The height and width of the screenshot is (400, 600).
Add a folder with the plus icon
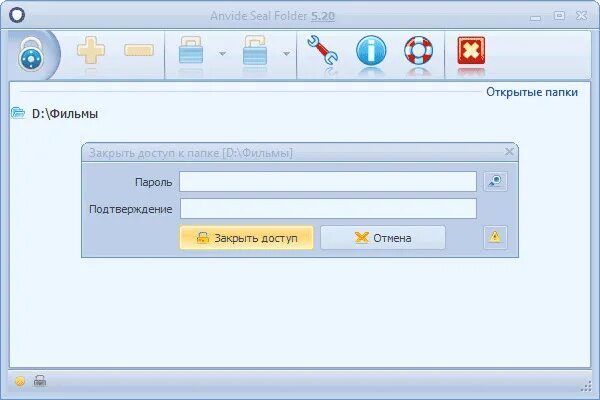pos(91,50)
